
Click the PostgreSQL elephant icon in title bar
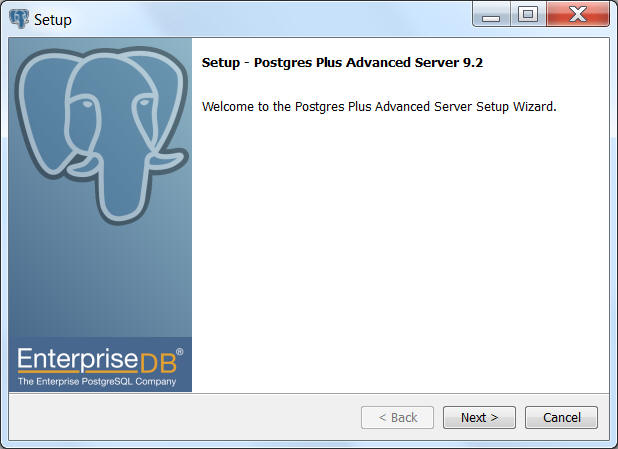coord(19,19)
